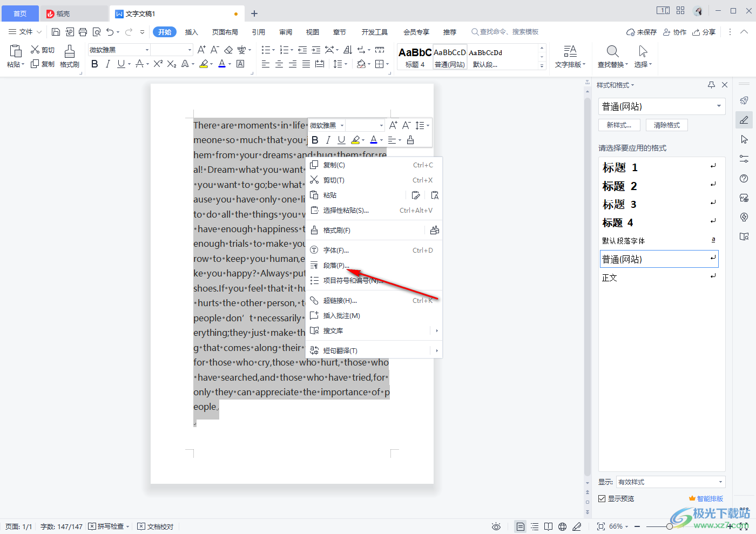Apply Subscript formatting in ribbon
Viewport: 756px width, 534px height.
point(171,64)
